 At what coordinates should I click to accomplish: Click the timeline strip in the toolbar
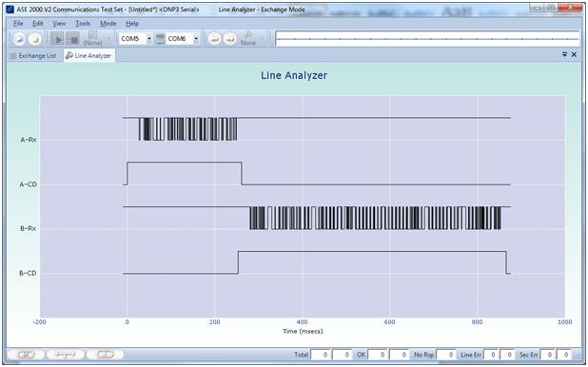click(427, 39)
